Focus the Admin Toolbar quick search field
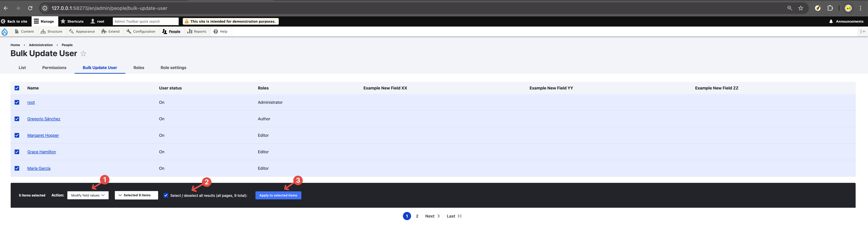The width and height of the screenshot is (868, 231). (x=146, y=21)
